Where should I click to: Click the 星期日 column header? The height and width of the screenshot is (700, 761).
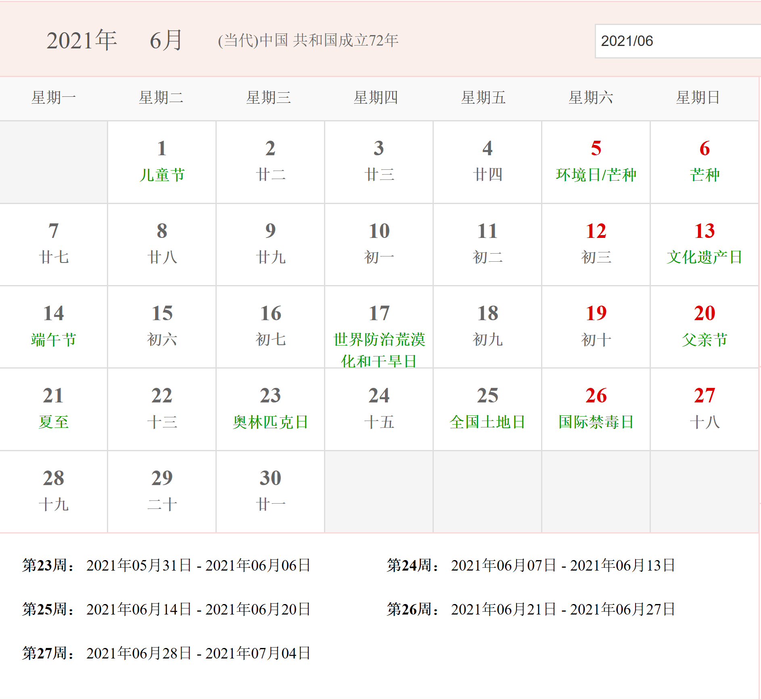[698, 98]
